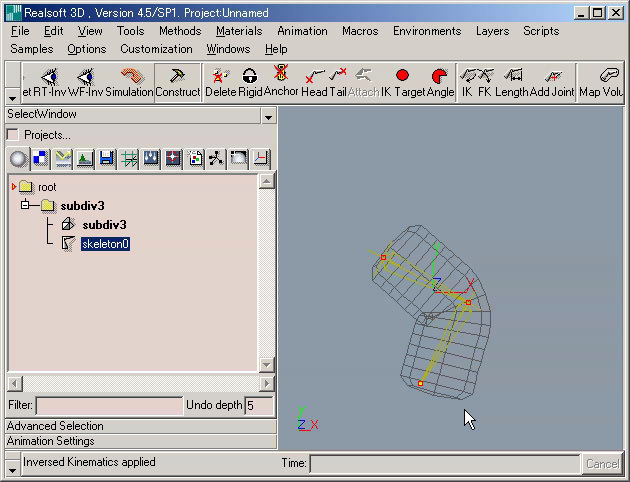The width and height of the screenshot is (630, 482).
Task: Open the View menu
Action: (90, 31)
